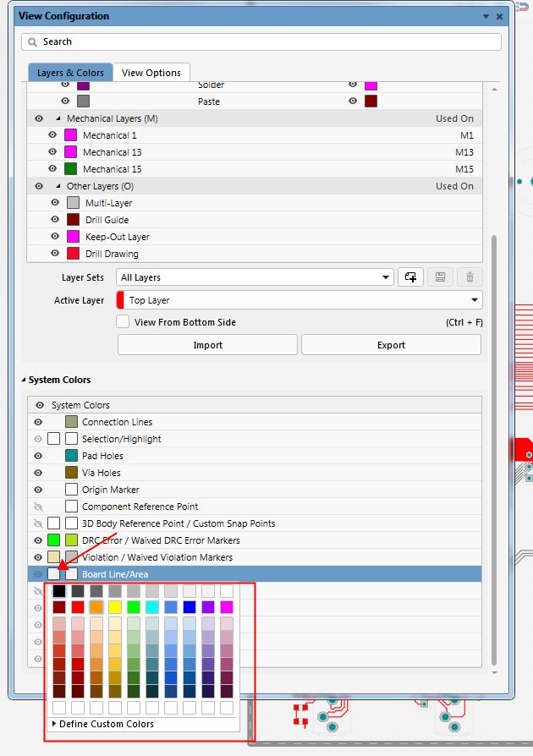Collapse the System Colors section

[24, 380]
